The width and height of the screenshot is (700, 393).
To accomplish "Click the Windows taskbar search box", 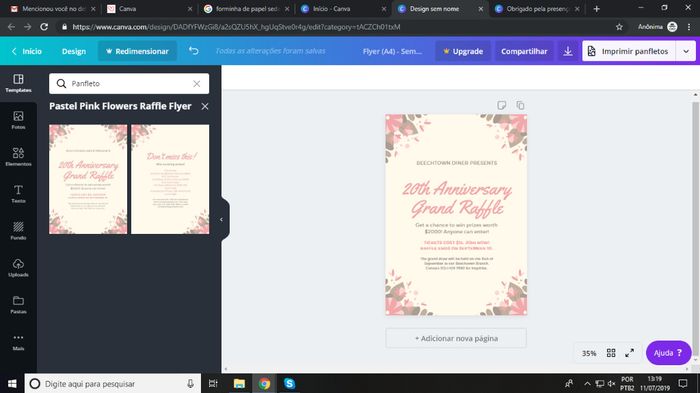I will [112, 383].
